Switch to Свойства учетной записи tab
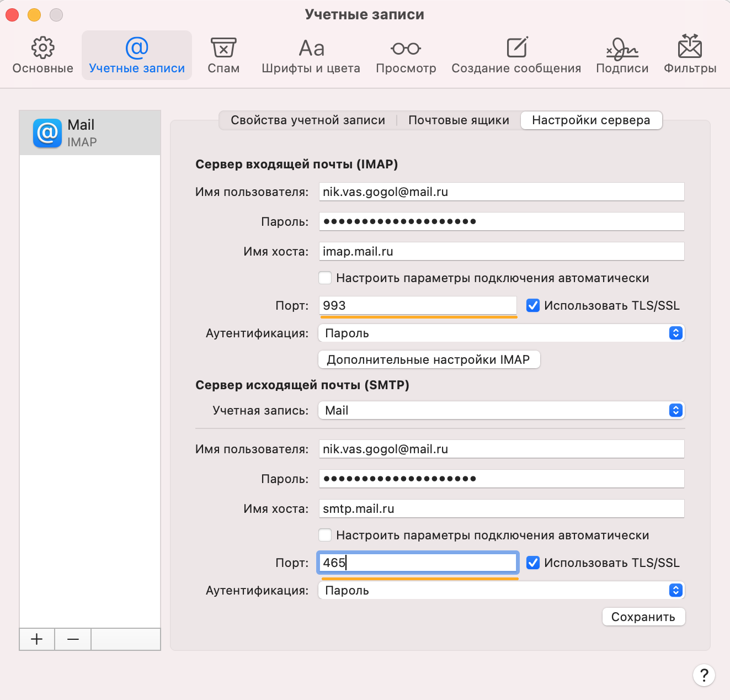 [308, 120]
